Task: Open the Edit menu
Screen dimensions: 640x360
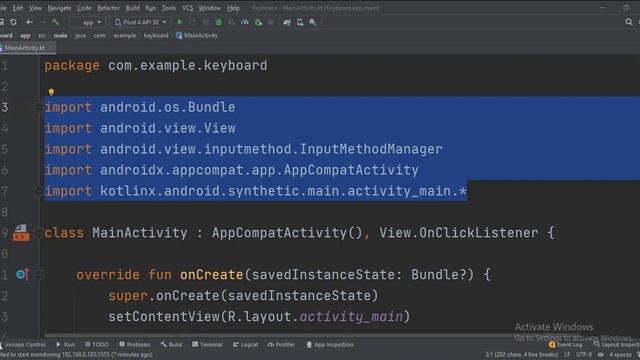Action: click(18, 8)
